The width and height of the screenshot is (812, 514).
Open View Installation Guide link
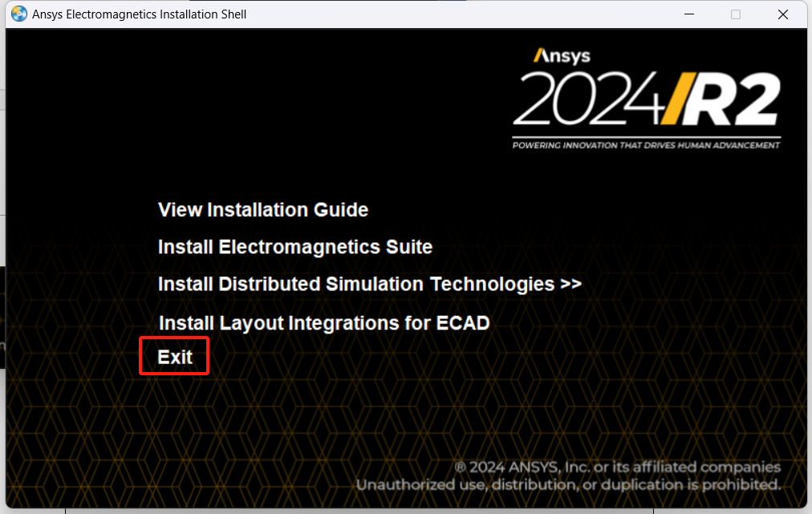[263, 209]
